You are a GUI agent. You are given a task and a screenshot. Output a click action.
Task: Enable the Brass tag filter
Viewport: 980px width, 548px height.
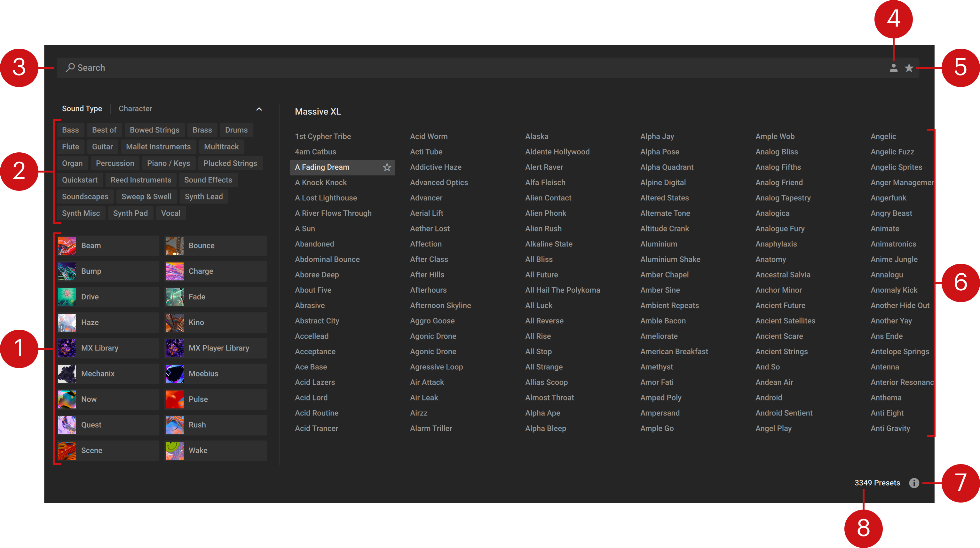(202, 130)
